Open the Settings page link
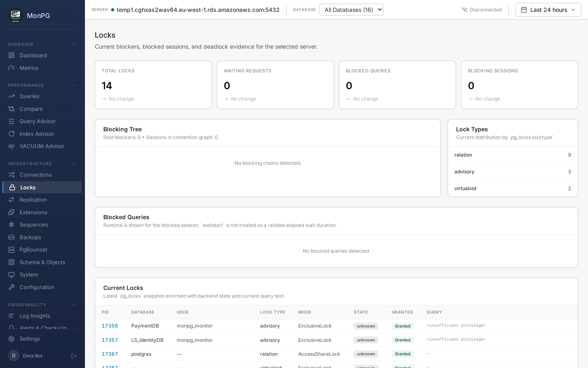 point(42,339)
